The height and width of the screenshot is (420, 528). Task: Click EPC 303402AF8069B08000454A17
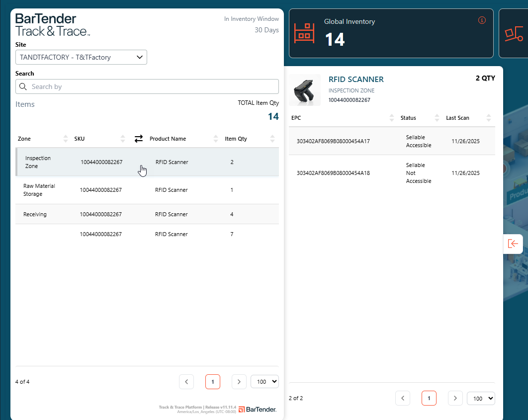pyautogui.click(x=333, y=141)
